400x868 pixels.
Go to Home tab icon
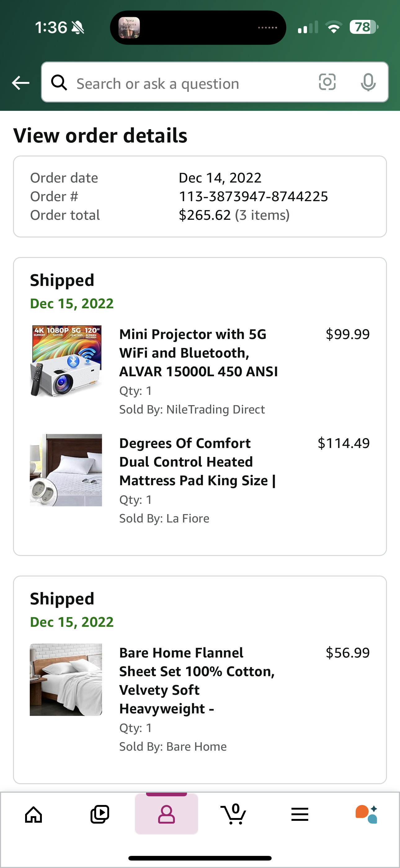click(34, 815)
